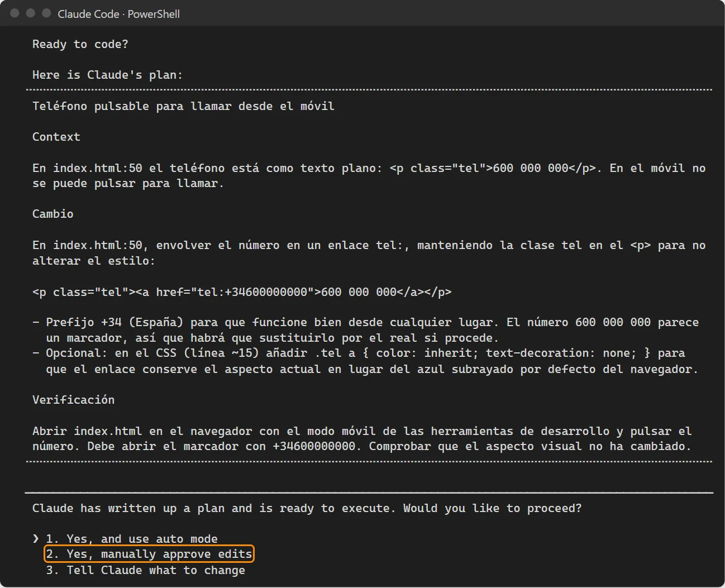
Task: Click the code line with href="tel:+34600000000"
Action: pyautogui.click(x=242, y=292)
